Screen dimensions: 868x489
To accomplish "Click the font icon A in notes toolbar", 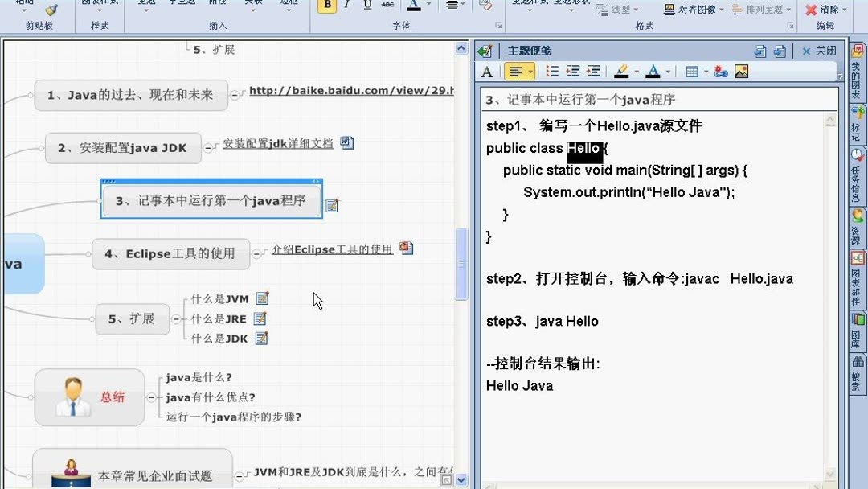I will (486, 71).
